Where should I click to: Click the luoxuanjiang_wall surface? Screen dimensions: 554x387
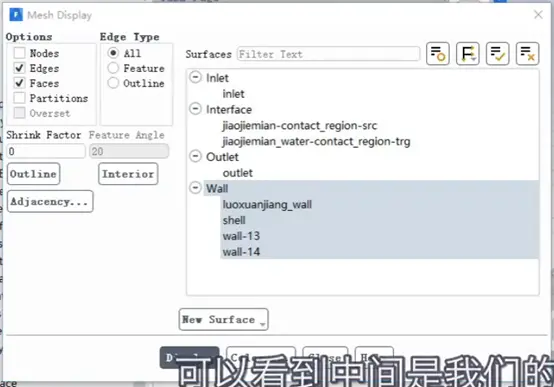click(x=267, y=204)
